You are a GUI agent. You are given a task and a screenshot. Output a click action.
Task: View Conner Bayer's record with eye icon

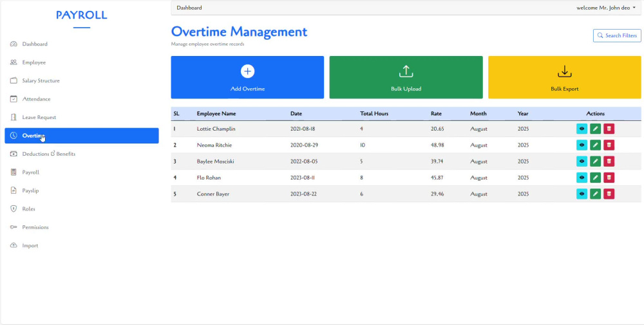pos(582,194)
